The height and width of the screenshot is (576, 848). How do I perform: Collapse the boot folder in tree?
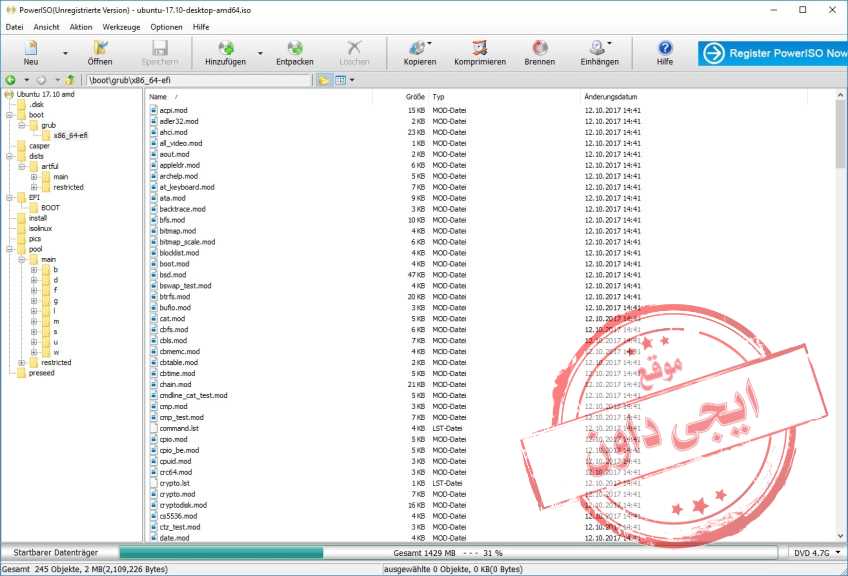(x=9, y=115)
